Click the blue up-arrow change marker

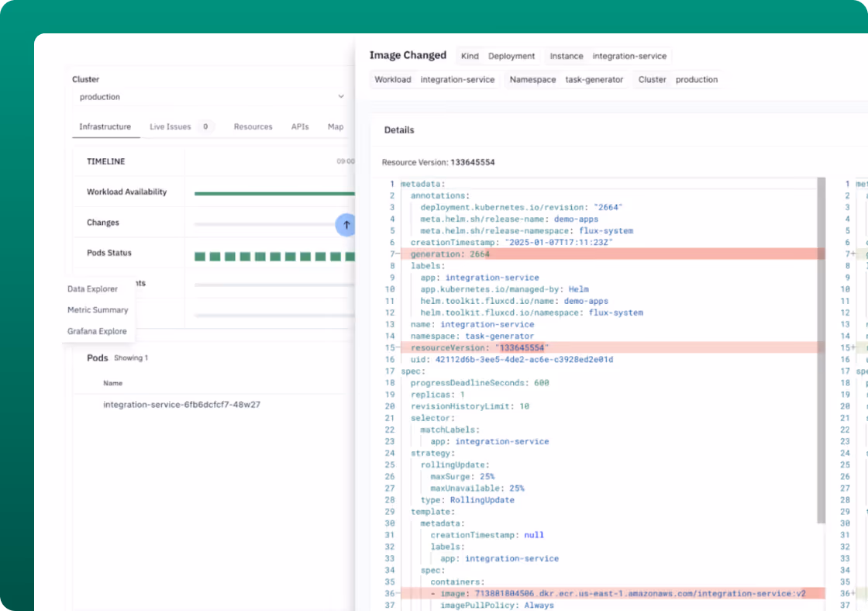346,225
